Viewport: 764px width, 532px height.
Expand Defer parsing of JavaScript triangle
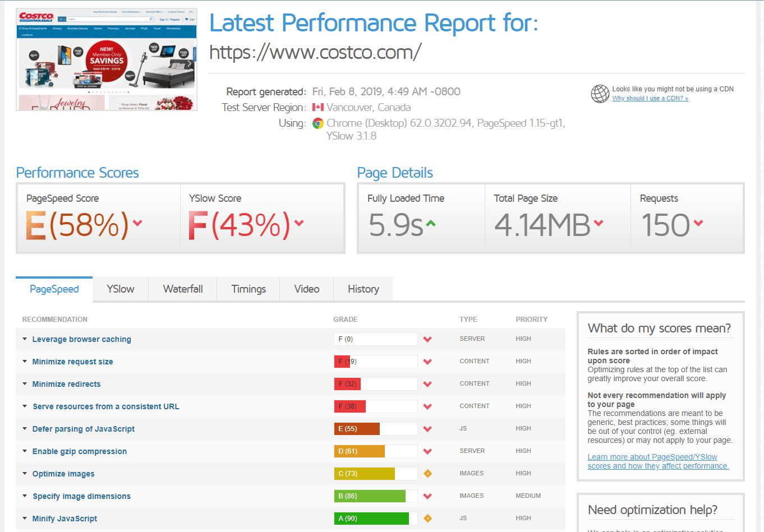pos(25,428)
